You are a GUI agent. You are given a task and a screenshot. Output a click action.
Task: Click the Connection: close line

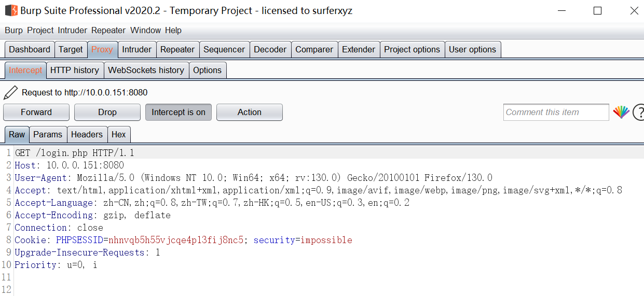59,228
